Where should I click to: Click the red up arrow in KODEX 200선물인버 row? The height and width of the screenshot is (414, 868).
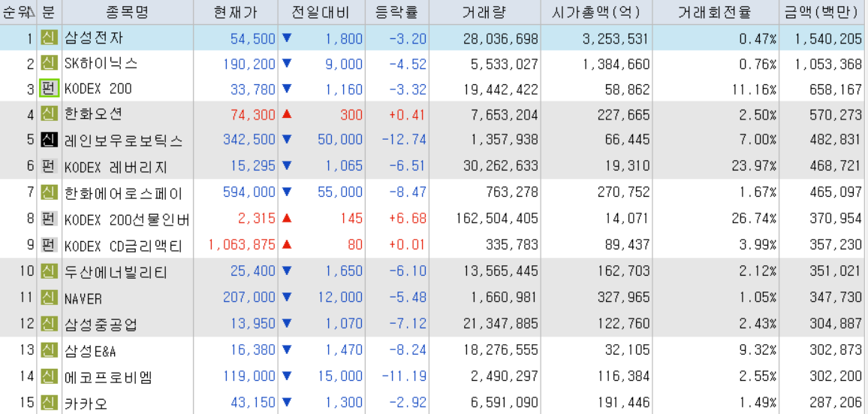pos(286,219)
